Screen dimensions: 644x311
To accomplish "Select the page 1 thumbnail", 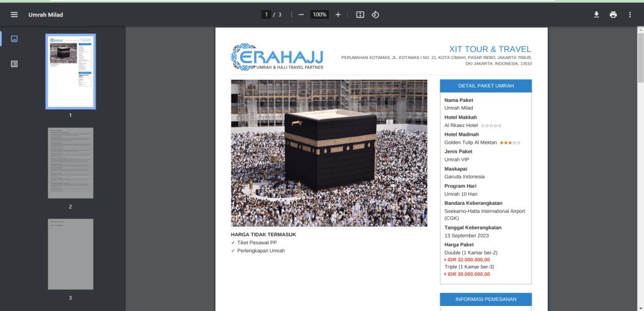I will 70,72.
